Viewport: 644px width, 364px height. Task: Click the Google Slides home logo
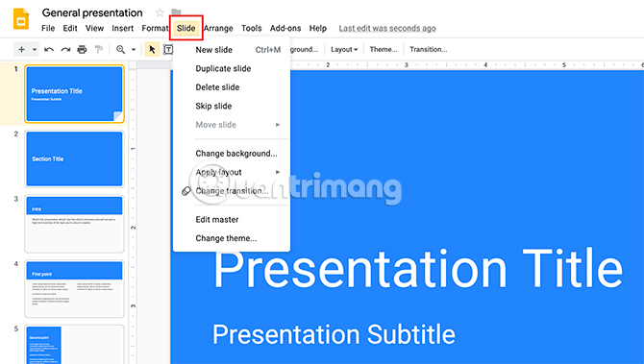tap(21, 19)
